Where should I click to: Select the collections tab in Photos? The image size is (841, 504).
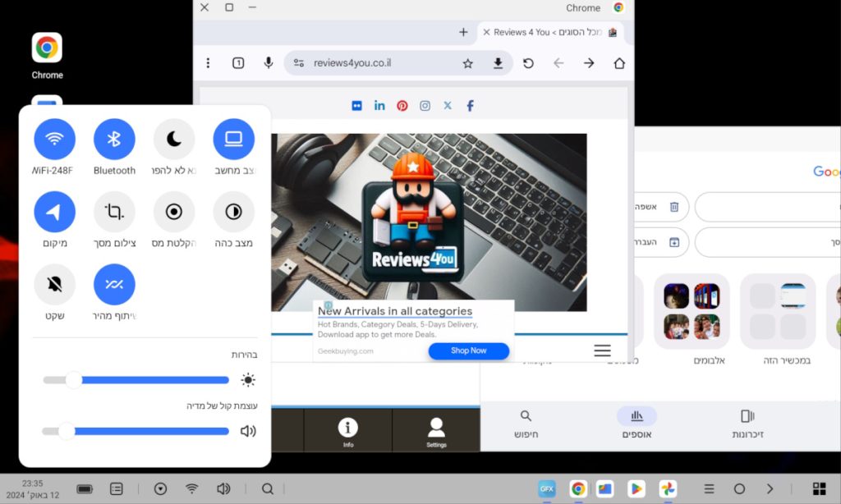pos(636,422)
